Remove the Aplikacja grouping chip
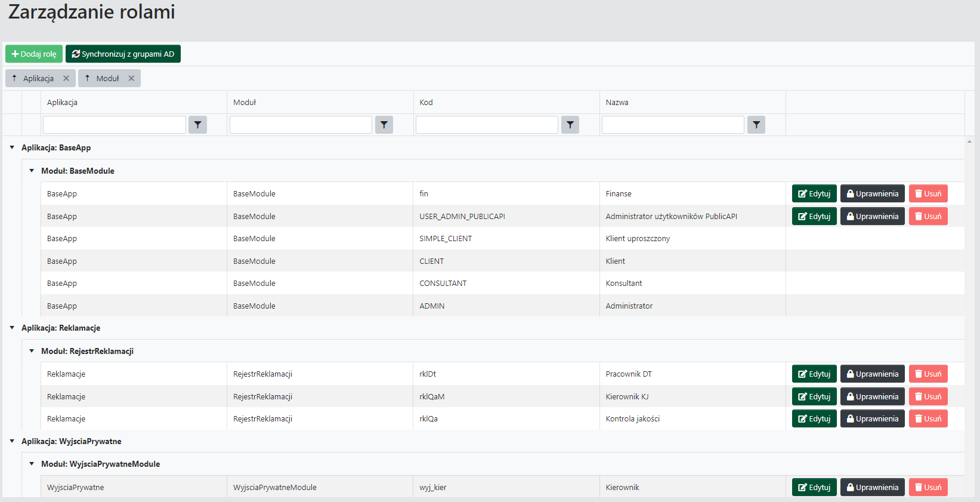 click(x=66, y=78)
